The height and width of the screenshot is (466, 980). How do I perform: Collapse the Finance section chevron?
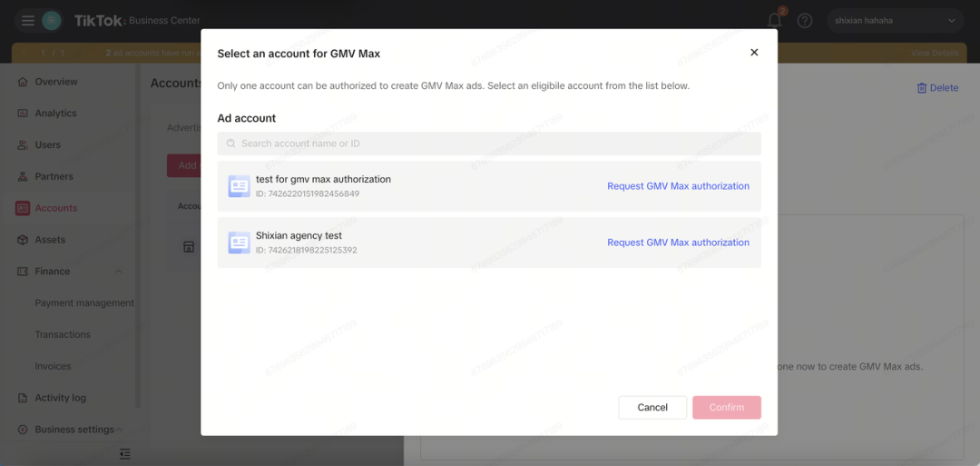tap(119, 272)
